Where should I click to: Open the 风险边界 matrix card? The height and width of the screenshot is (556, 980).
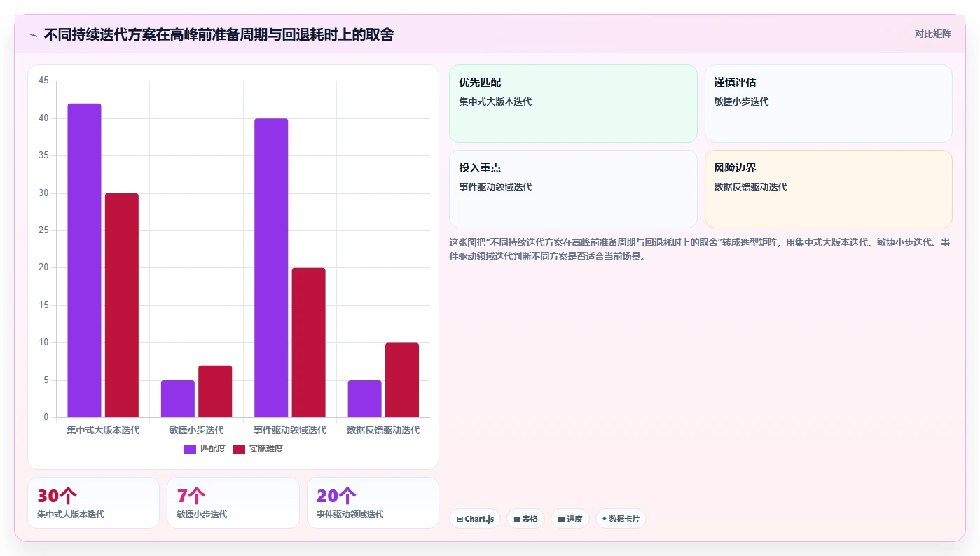pos(829,189)
